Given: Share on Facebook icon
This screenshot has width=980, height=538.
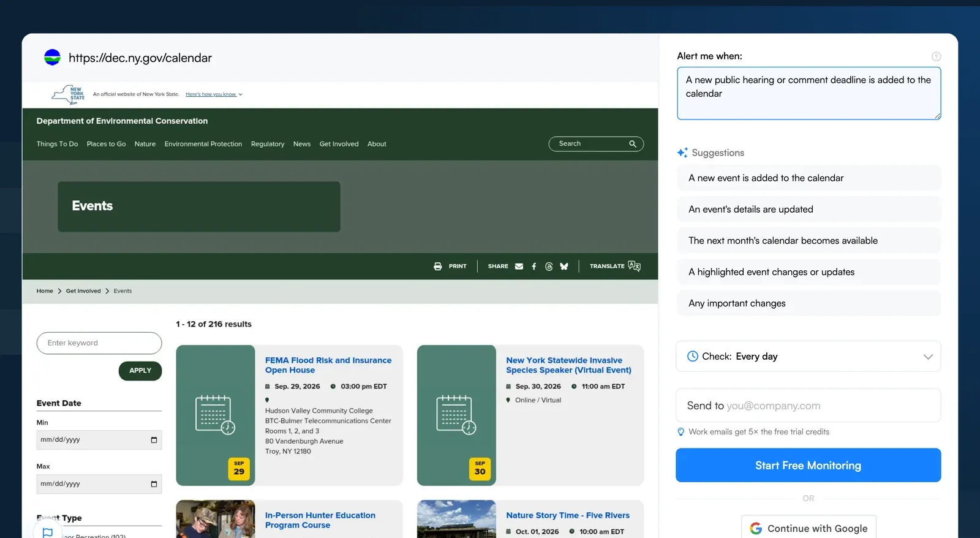Looking at the screenshot, I should click(533, 267).
